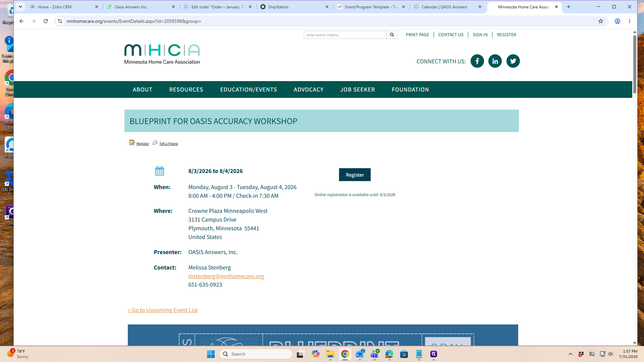Open File Explorer from taskbar
The width and height of the screenshot is (644, 362).
point(330,354)
